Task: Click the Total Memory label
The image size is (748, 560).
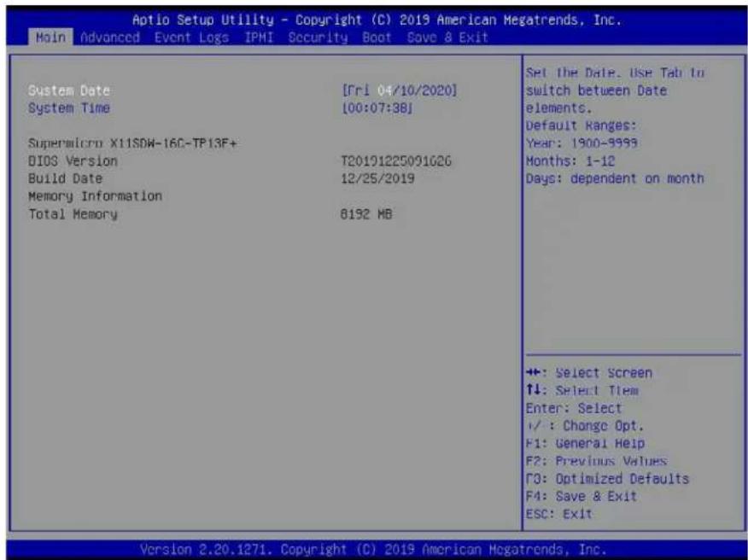Action: [73, 214]
